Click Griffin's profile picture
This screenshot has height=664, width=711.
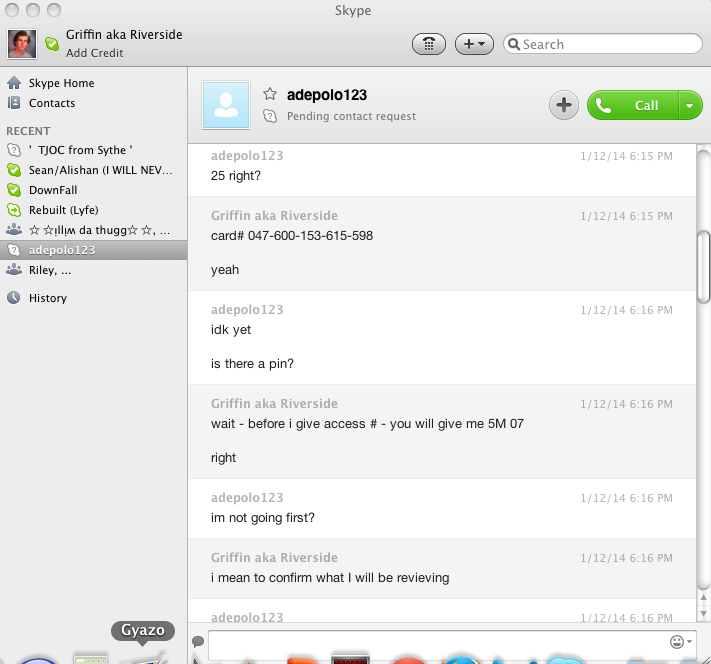(x=22, y=44)
